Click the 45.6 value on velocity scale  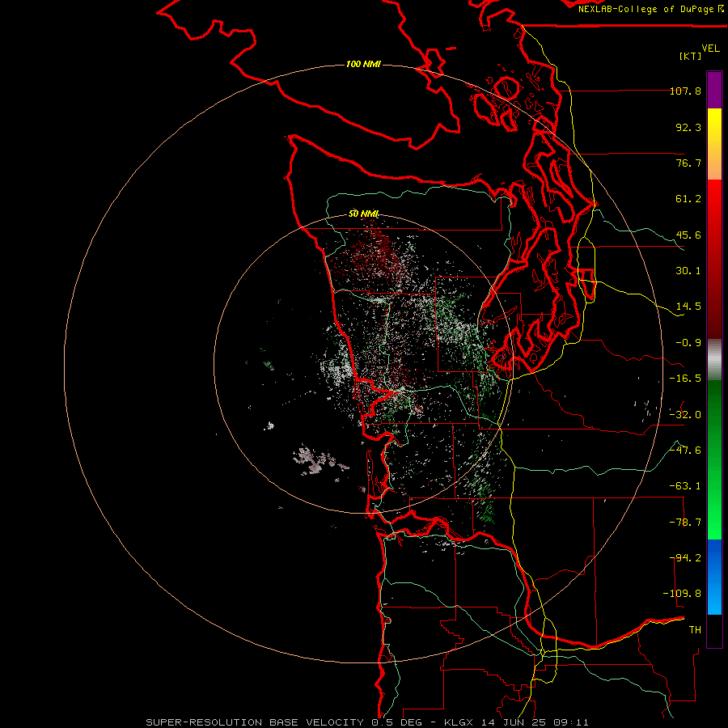[x=688, y=235]
